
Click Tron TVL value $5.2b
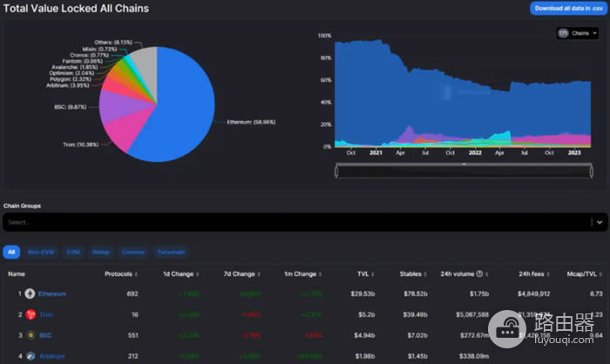(x=367, y=314)
